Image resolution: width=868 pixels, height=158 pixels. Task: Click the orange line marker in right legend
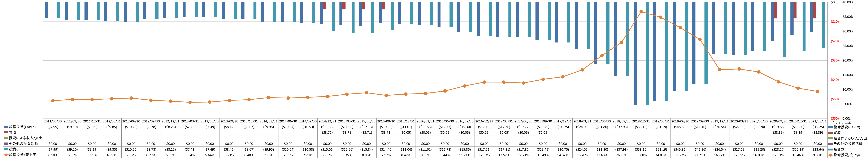pyautogui.click(x=830, y=155)
